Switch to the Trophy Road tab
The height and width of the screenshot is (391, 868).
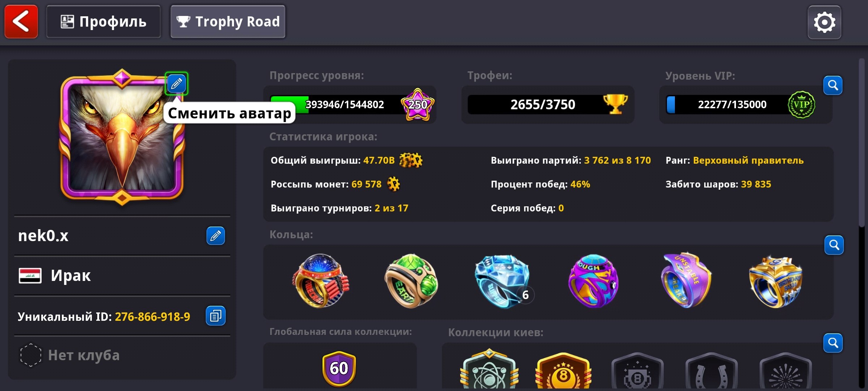point(228,22)
